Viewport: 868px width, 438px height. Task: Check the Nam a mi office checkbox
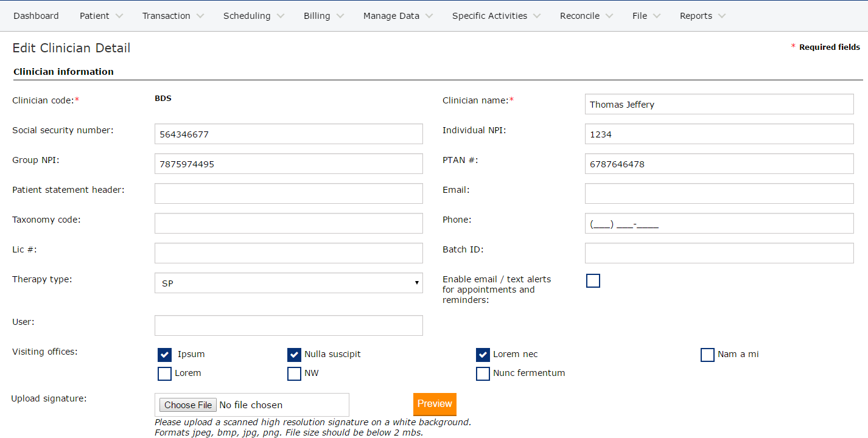[x=707, y=355]
